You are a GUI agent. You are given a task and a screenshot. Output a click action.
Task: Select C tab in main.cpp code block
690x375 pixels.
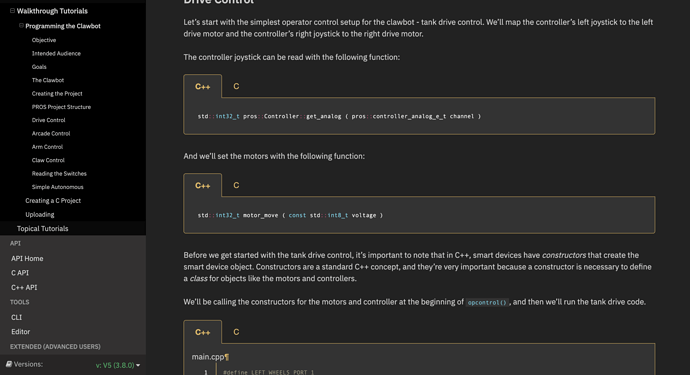[x=236, y=332]
